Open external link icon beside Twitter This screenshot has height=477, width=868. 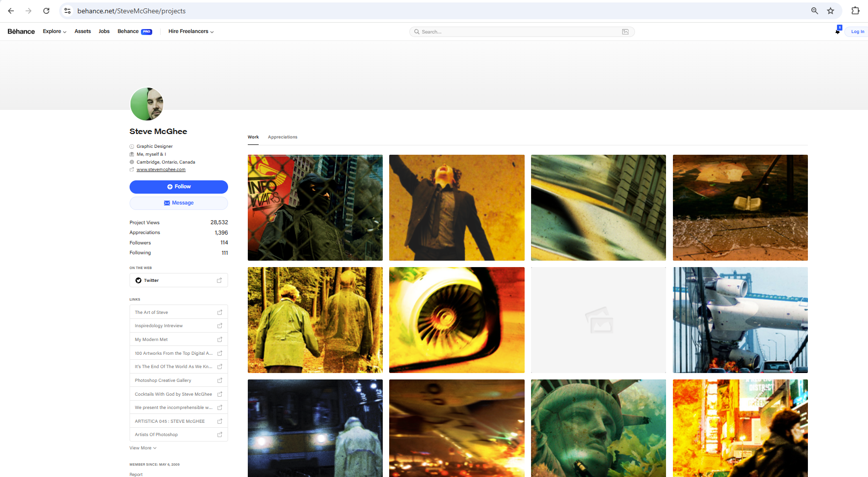click(x=219, y=280)
